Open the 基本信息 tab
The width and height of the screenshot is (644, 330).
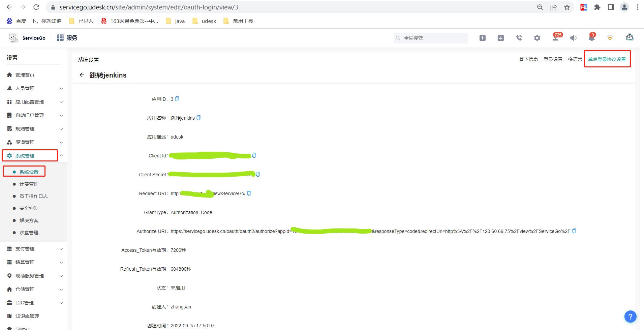(x=528, y=59)
